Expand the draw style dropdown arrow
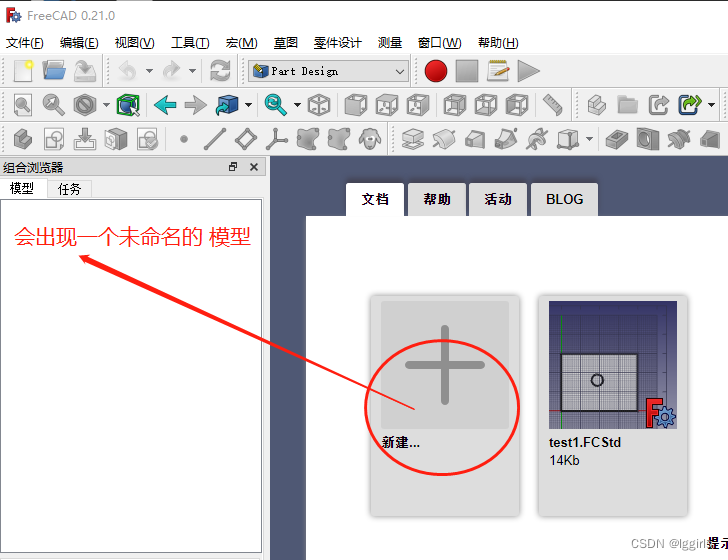This screenshot has height=560, width=728. click(x=106, y=105)
